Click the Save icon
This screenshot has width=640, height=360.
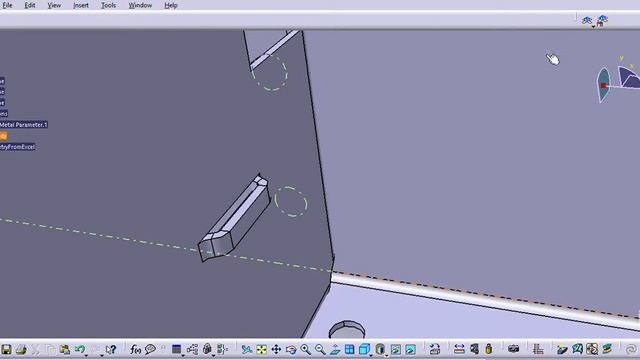(x=6, y=349)
